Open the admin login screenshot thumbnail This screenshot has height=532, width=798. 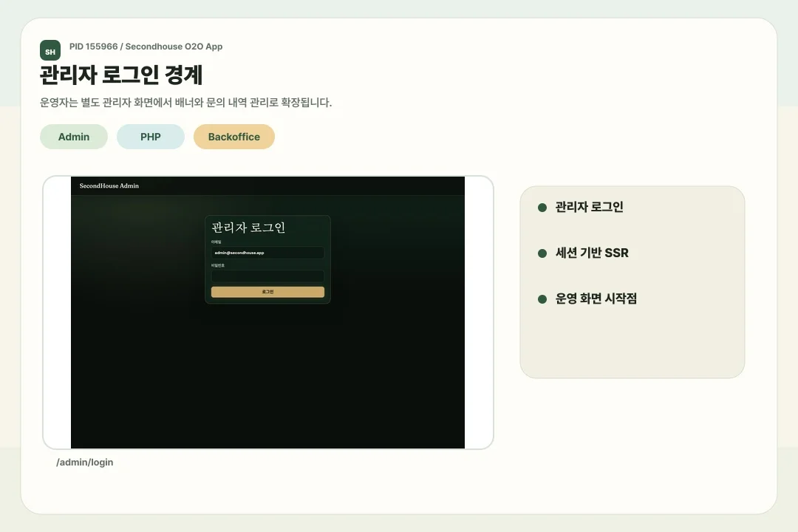pyautogui.click(x=267, y=313)
